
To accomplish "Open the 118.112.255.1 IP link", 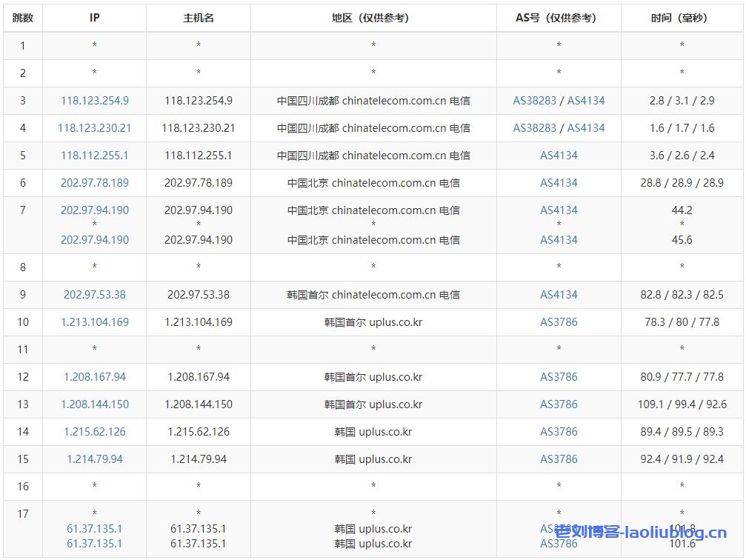I will (x=95, y=156).
